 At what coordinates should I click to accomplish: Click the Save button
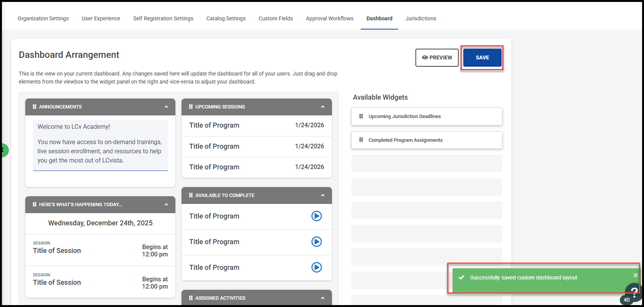click(482, 57)
